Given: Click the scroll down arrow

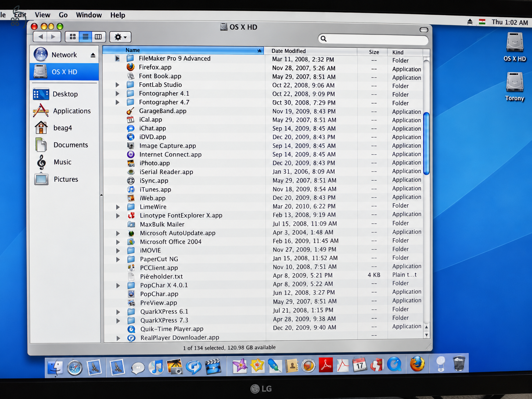Looking at the screenshot, I should pyautogui.click(x=427, y=335).
